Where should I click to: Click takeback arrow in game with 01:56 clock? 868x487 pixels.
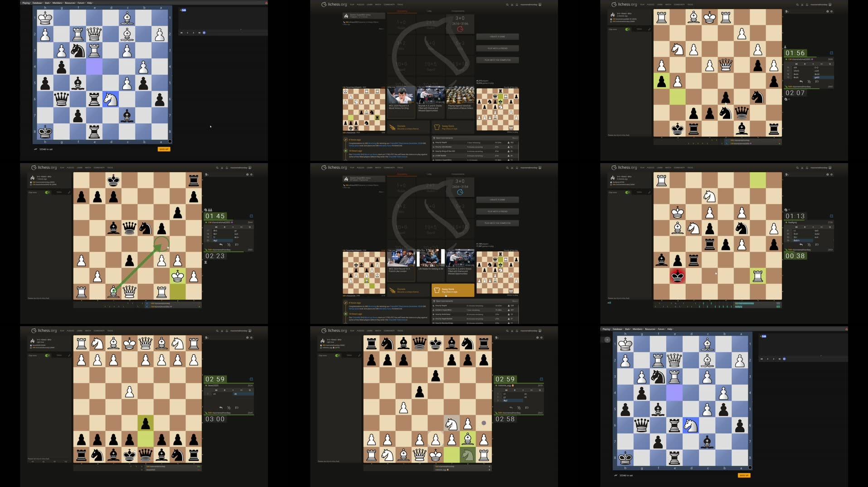click(801, 82)
